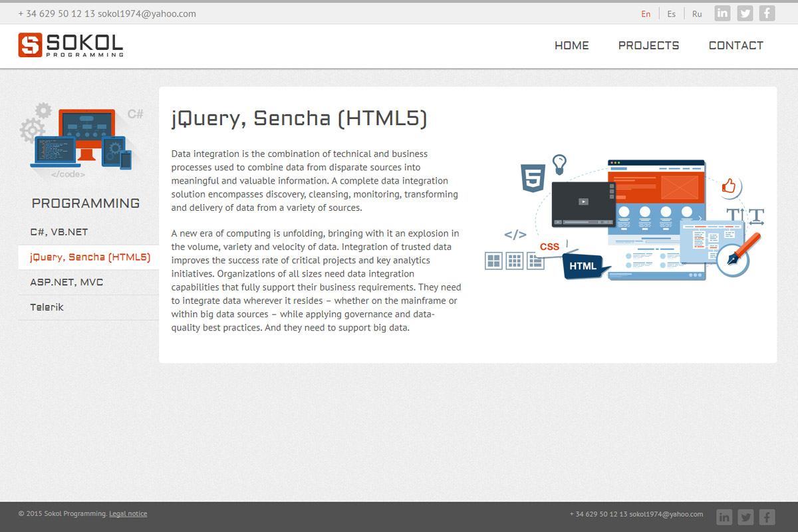Viewport: 798px width, 532px height.
Task: Switch language to Spanish (Es)
Action: 672,14
